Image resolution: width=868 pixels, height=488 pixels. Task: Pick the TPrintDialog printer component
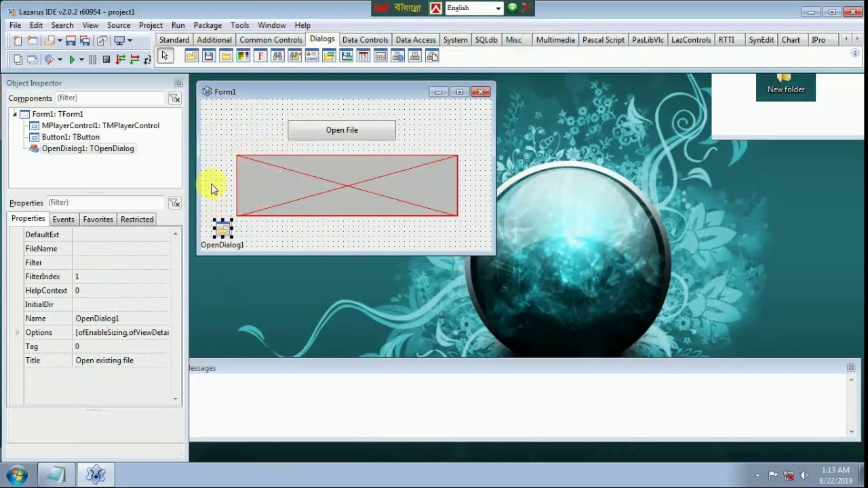pyautogui.click(x=415, y=56)
